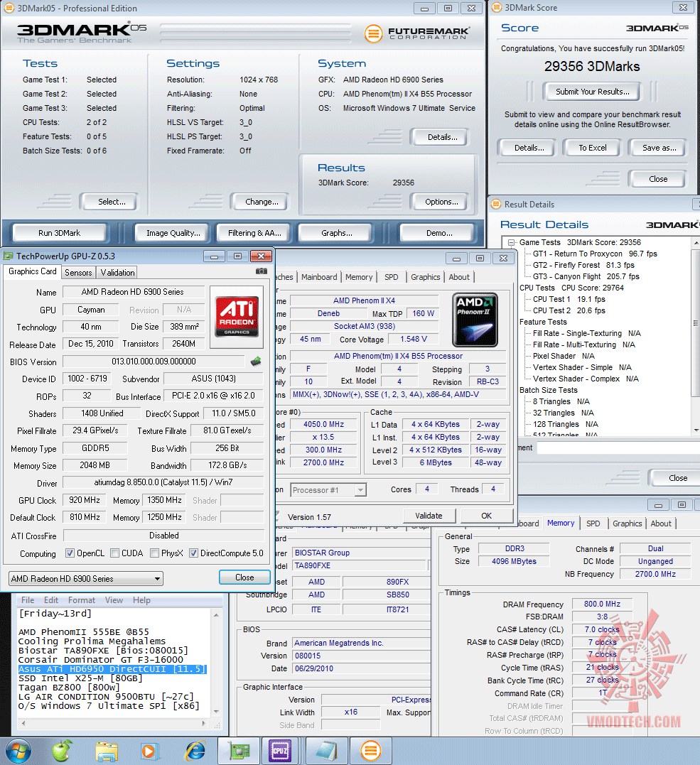700x765 pixels.
Task: Select CPU Test 1 result row
Action: [x=569, y=299]
